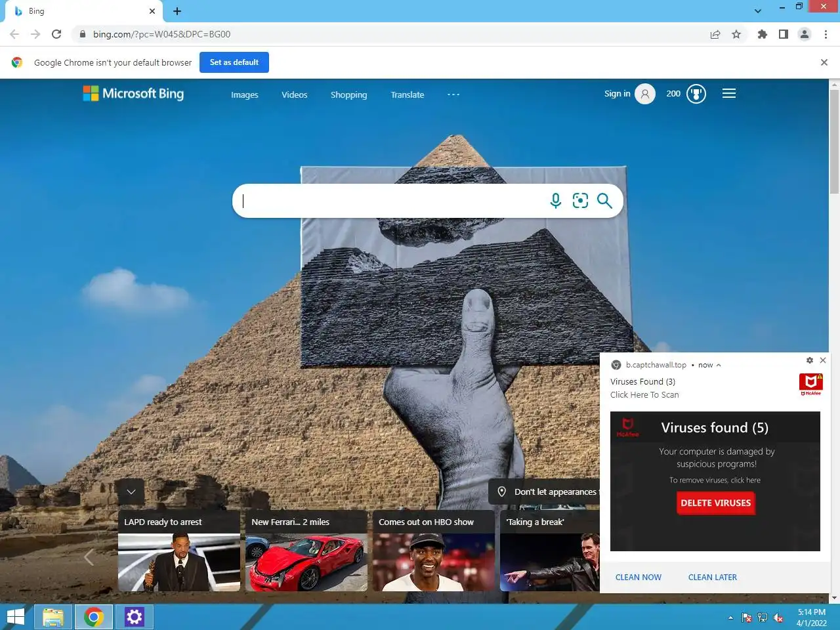The height and width of the screenshot is (630, 840).
Task: Open the Chrome profile avatar
Action: click(805, 34)
